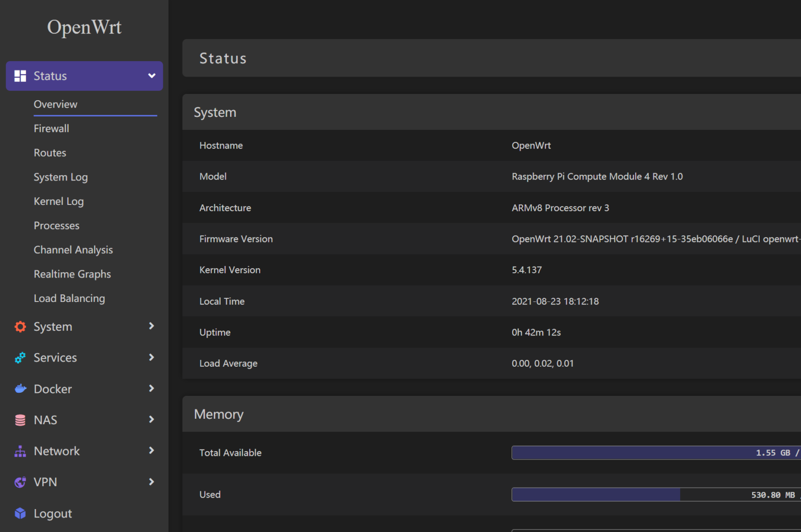Image resolution: width=801 pixels, height=532 pixels.
Task: Click the Total Available memory bar
Action: [x=652, y=453]
